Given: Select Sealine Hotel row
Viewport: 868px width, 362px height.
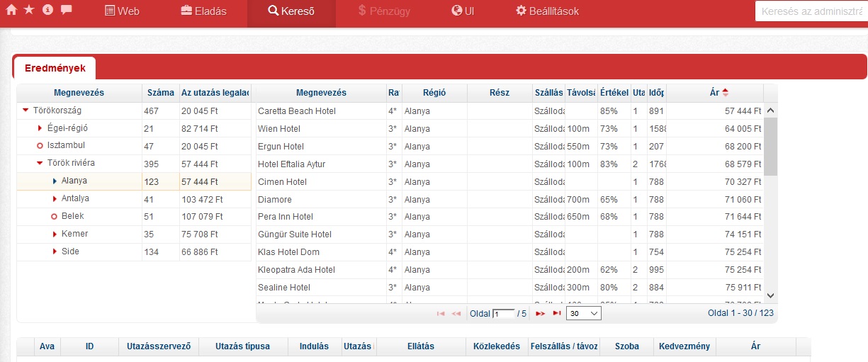Looking at the screenshot, I should coord(508,288).
